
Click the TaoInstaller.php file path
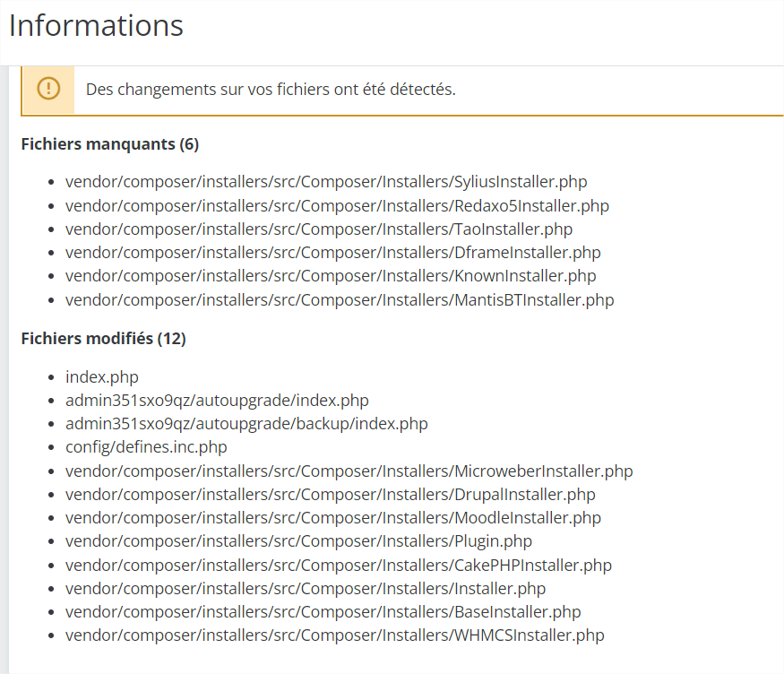tap(318, 229)
